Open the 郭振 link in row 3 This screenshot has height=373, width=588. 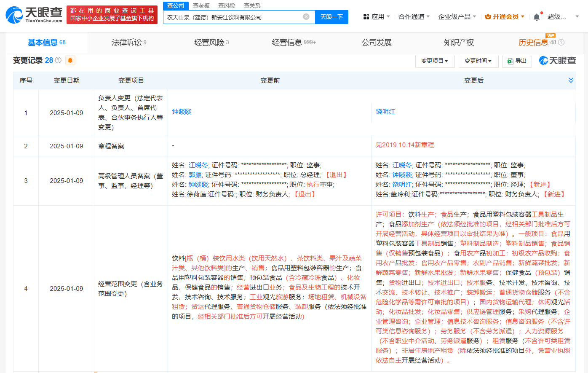click(x=195, y=175)
